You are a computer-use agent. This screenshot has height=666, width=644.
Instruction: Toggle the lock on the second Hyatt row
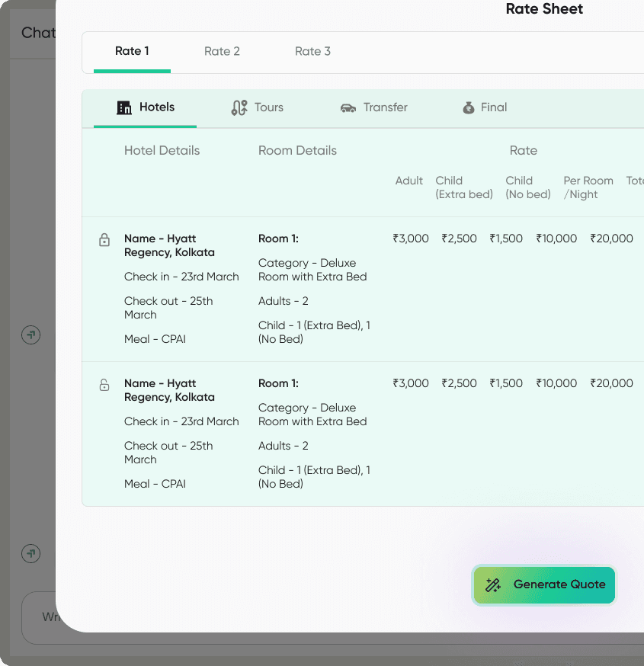pyautogui.click(x=104, y=384)
